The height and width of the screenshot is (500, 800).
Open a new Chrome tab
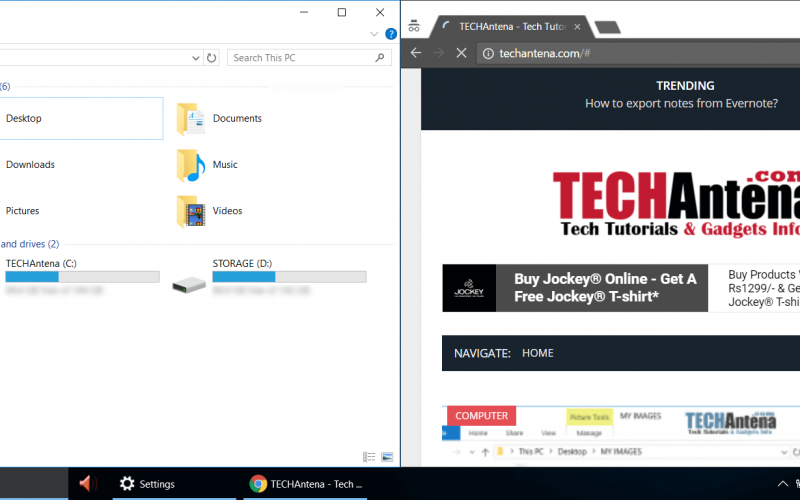click(607, 27)
